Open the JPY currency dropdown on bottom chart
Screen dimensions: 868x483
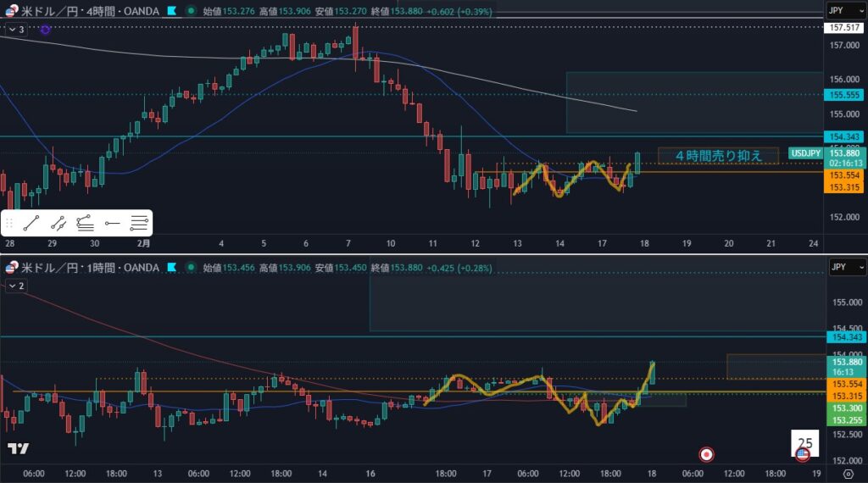pos(845,268)
